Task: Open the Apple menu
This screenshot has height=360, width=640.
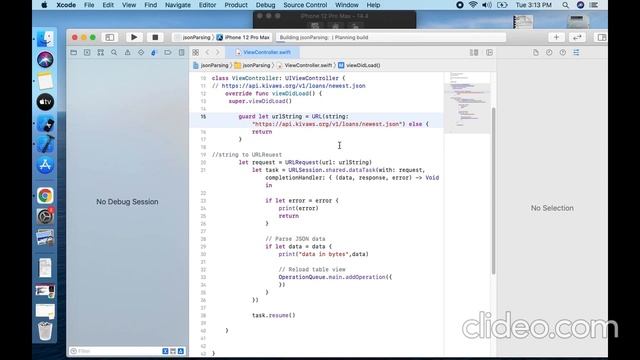Action: (x=44, y=5)
